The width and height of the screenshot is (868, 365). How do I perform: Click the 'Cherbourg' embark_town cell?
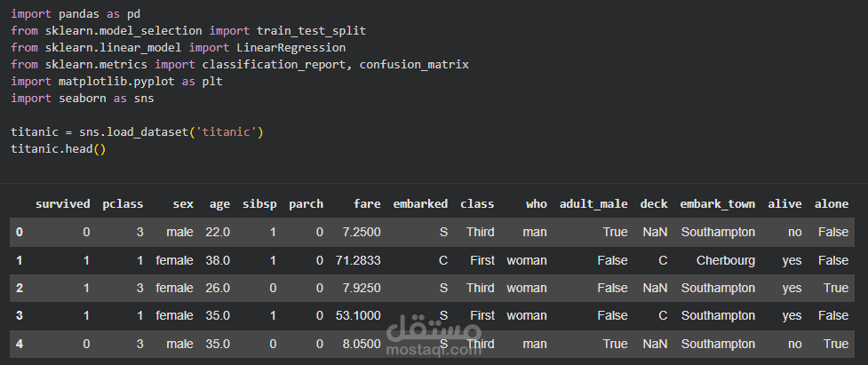[x=726, y=260]
